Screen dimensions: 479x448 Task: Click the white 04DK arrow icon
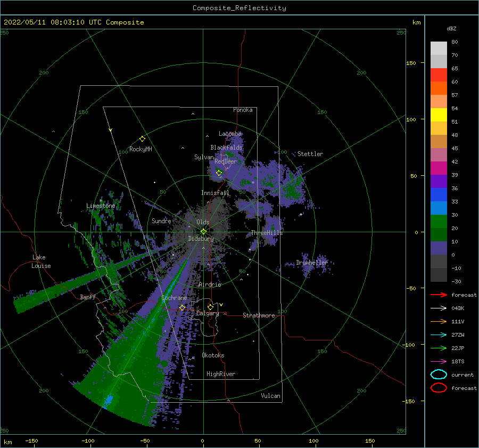tap(439, 308)
